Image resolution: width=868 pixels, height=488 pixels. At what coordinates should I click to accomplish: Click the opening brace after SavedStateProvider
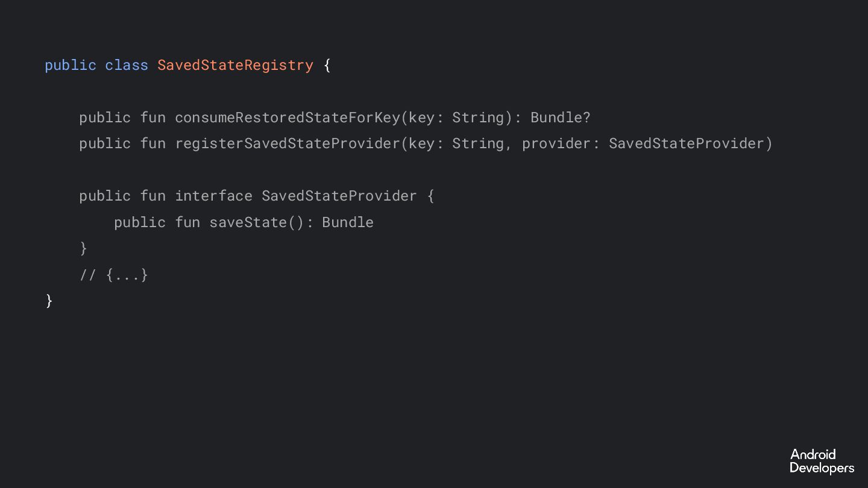tap(430, 196)
